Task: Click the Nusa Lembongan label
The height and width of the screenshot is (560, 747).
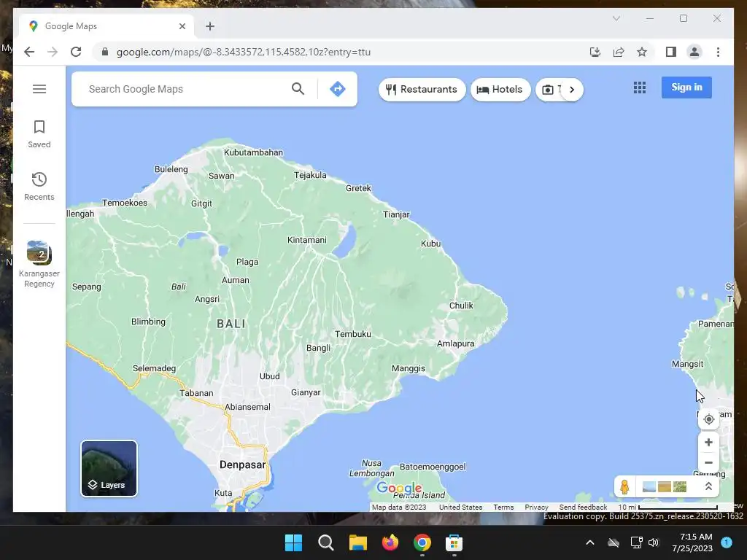Action: pyautogui.click(x=371, y=468)
